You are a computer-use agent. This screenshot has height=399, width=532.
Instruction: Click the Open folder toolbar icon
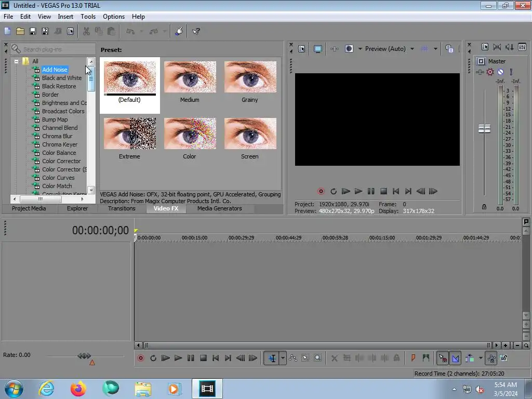click(x=20, y=31)
